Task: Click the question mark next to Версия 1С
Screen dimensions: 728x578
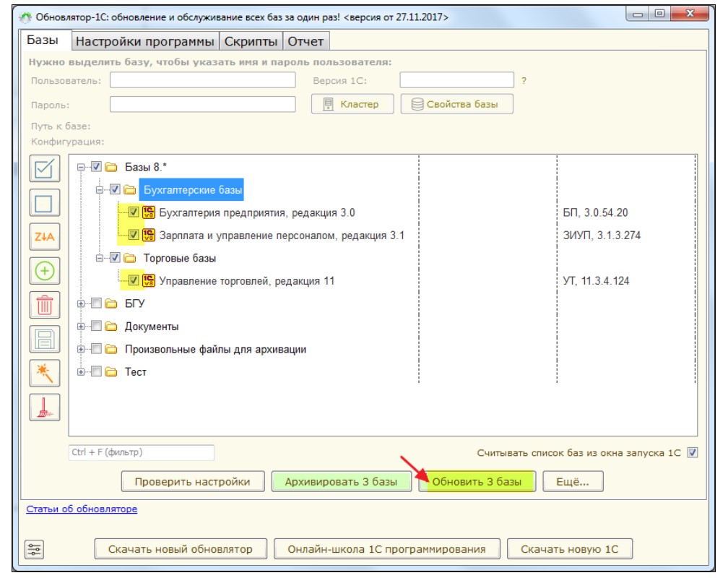Action: pos(524,80)
